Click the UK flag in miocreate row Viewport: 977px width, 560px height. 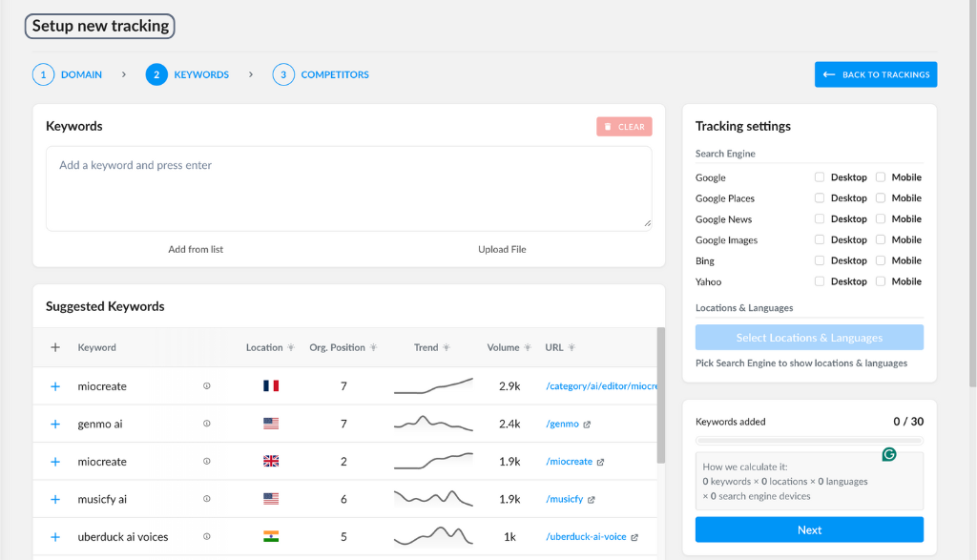tap(271, 462)
